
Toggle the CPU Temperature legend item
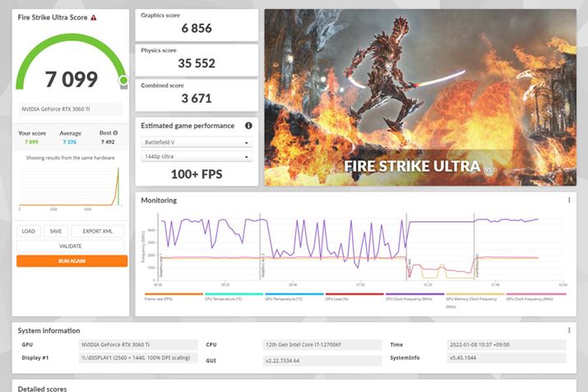coord(234,297)
